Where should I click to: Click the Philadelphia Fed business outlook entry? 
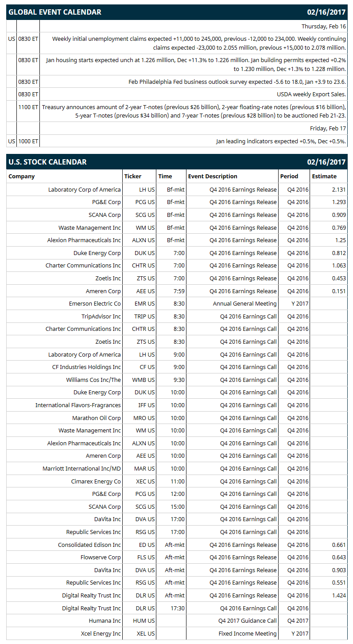[x=237, y=82]
